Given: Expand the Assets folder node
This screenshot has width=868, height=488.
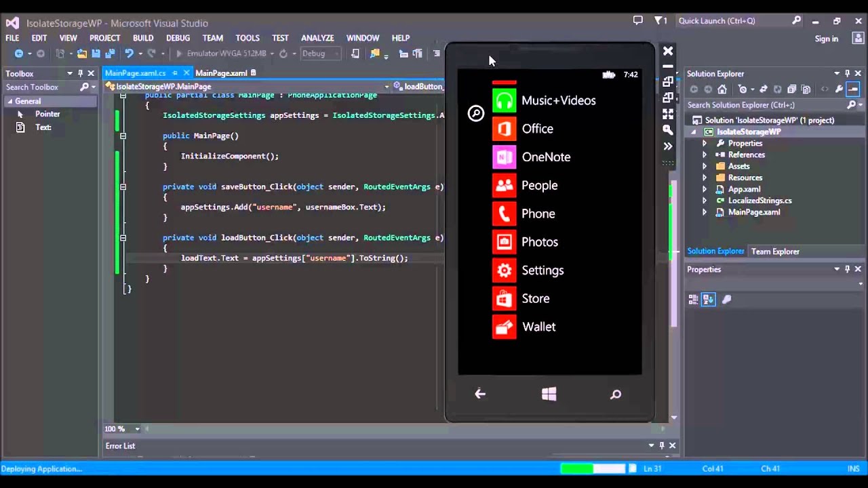Looking at the screenshot, I should [x=705, y=166].
